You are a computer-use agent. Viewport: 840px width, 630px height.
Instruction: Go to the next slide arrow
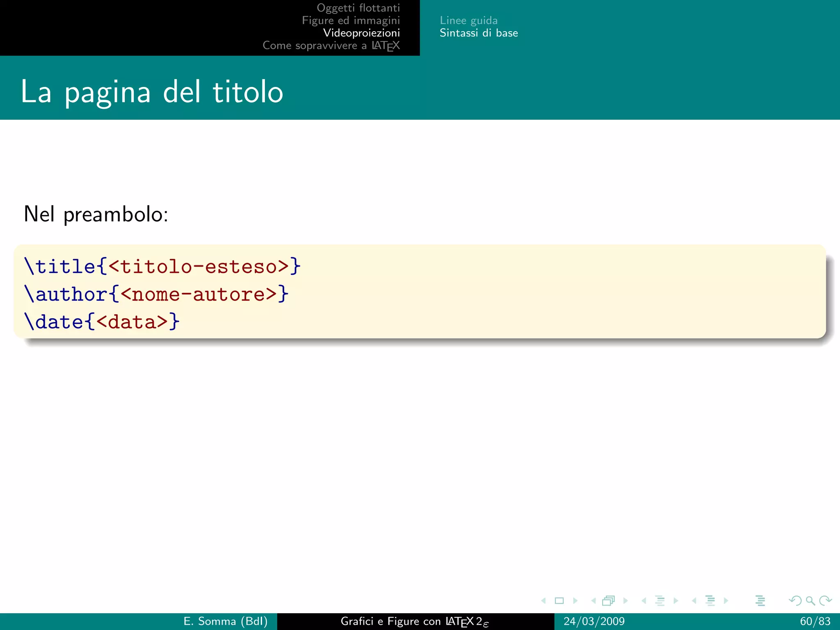[575, 601]
